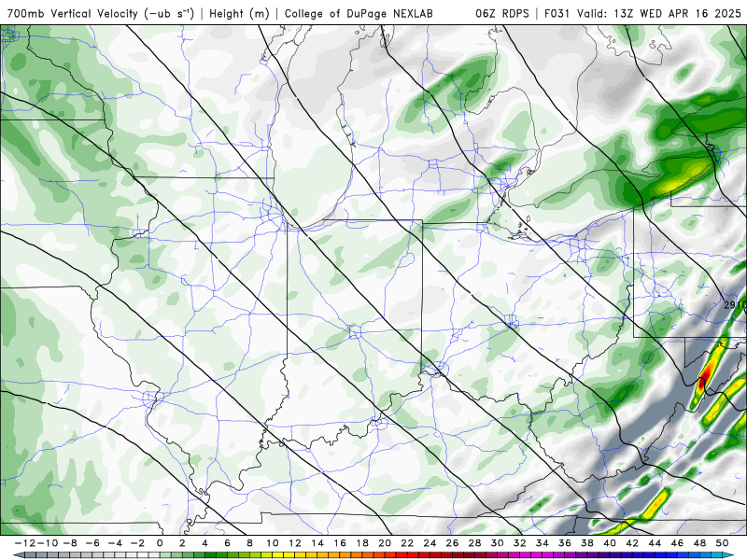Image resolution: width=747 pixels, height=560 pixels.
Task: Click the legend value "36"
Action: coord(565,543)
